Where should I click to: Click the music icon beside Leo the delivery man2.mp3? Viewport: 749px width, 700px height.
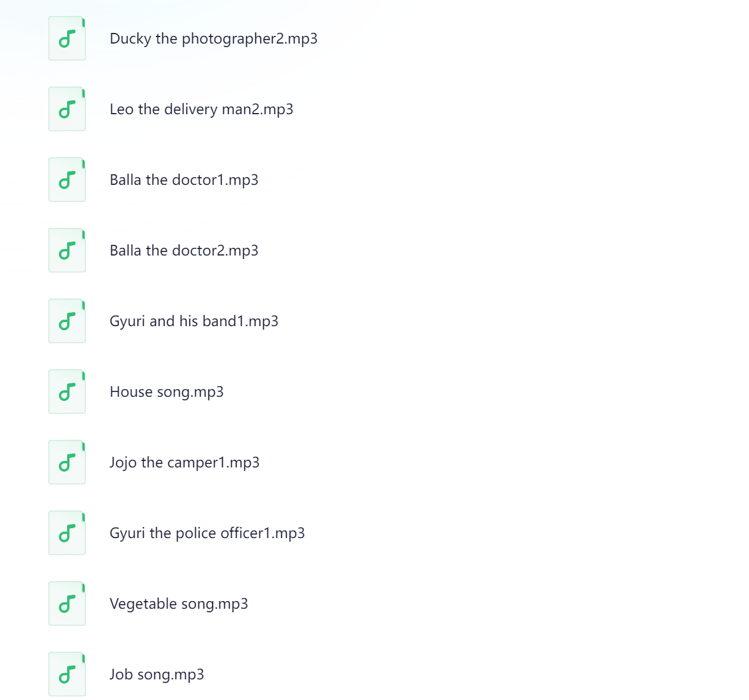tap(67, 109)
